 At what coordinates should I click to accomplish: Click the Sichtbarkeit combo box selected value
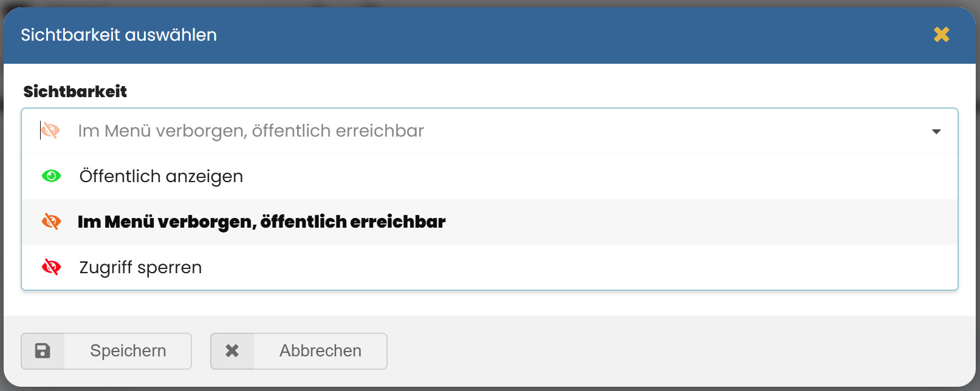251,131
